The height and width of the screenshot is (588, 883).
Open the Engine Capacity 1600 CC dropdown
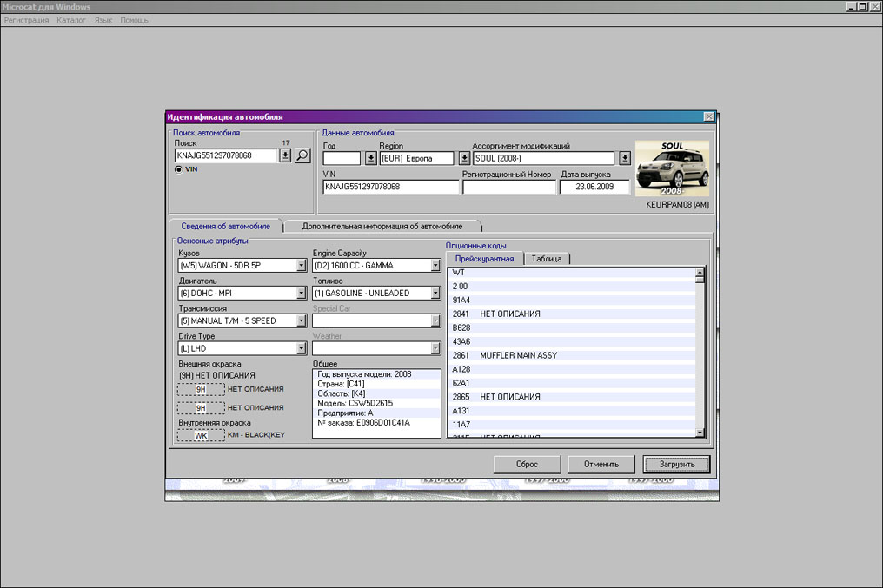pyautogui.click(x=435, y=266)
